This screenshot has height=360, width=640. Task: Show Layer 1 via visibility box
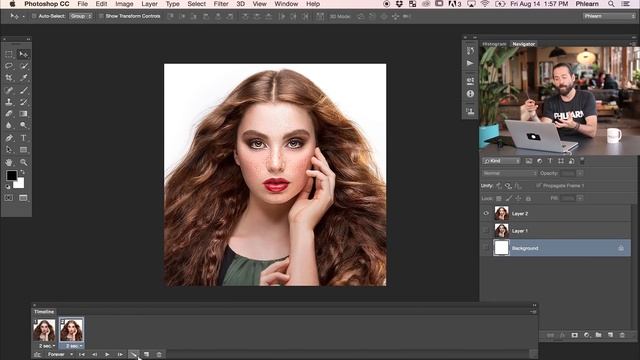coord(486,231)
